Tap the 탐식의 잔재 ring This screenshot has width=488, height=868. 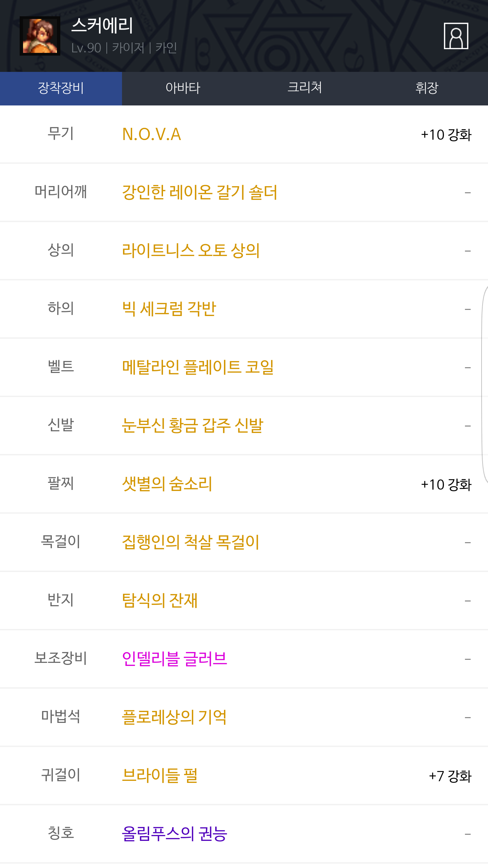160,601
